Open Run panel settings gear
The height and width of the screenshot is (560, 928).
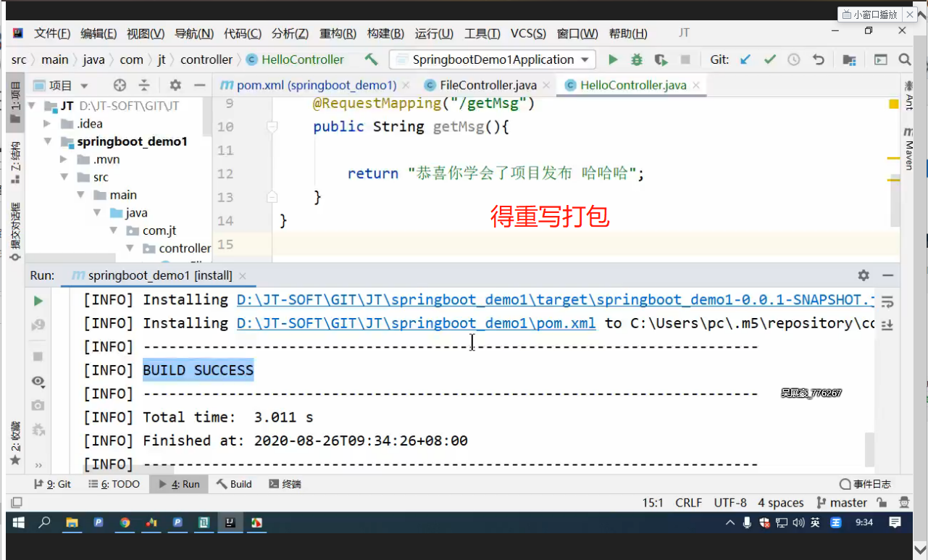[x=863, y=275]
